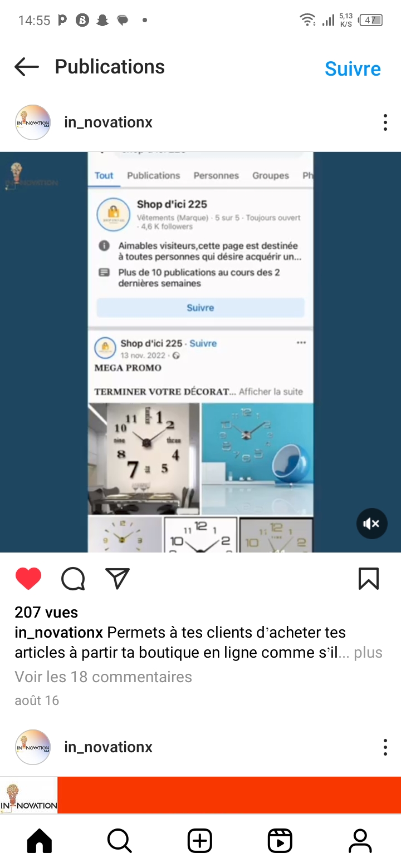This screenshot has height=868, width=401.
Task: Tap first post's in_novationx profile picture
Action: tap(33, 122)
